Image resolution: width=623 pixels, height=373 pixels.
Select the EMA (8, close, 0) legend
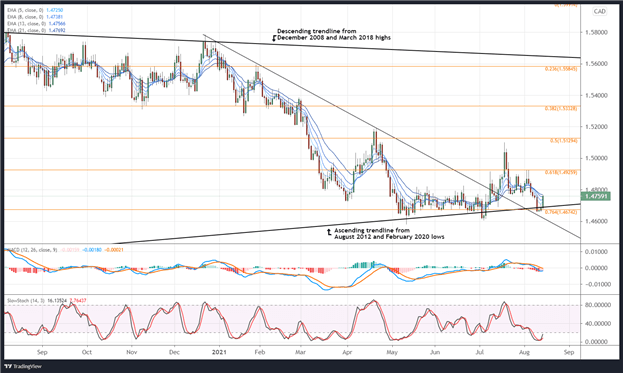[x=35, y=17]
